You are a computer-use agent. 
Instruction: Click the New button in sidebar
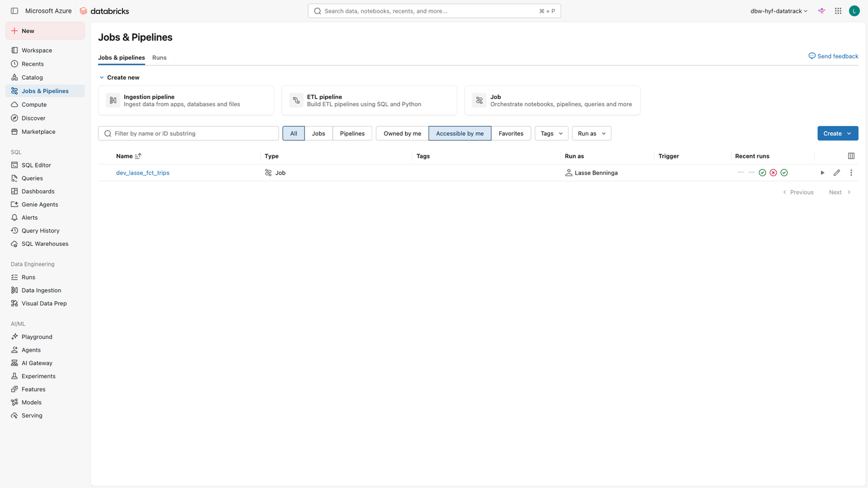pos(45,31)
